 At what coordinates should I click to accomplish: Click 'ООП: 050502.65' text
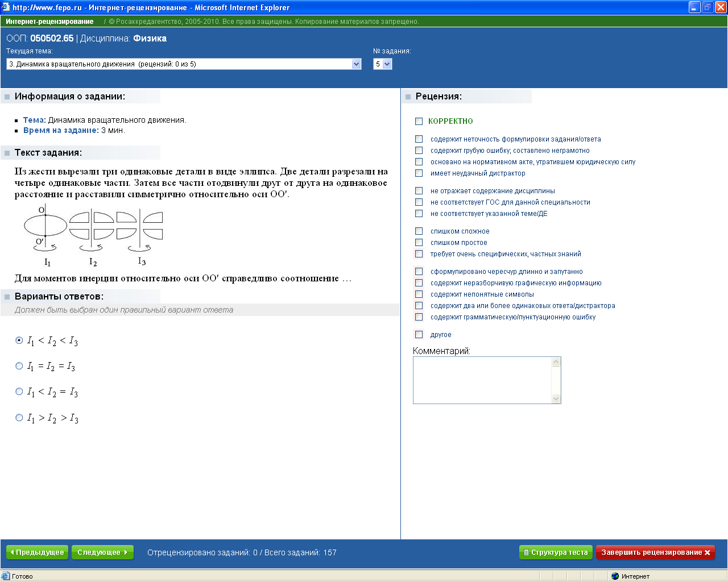click(x=40, y=39)
